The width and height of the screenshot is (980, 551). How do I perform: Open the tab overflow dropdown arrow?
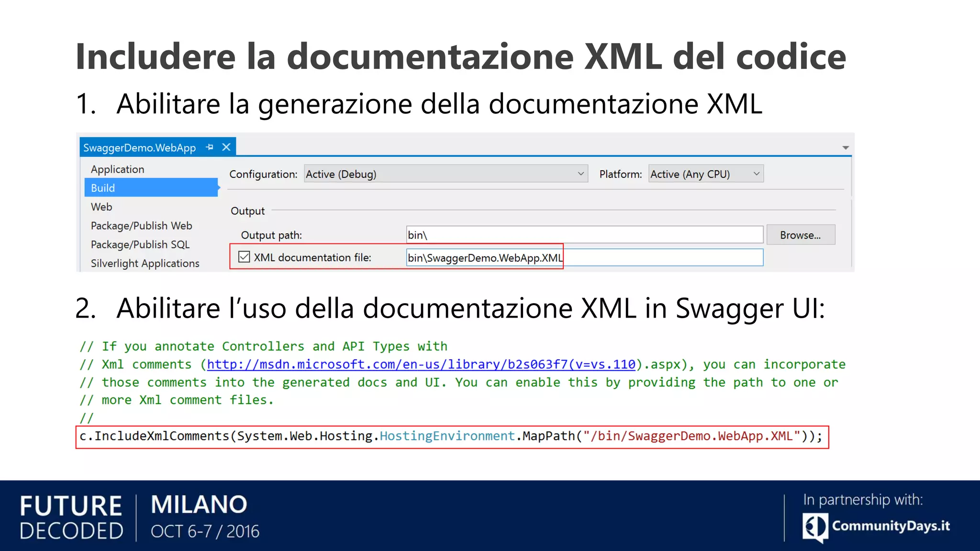(846, 148)
